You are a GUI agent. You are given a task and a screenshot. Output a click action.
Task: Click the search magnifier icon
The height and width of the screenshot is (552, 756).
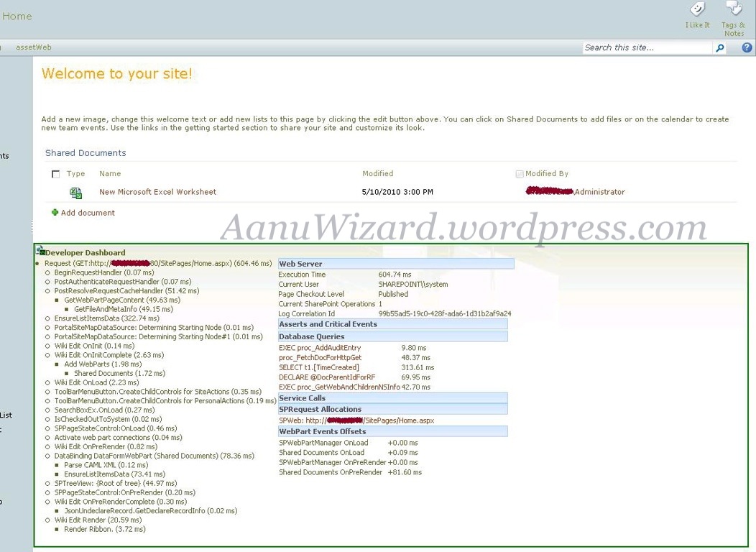[720, 48]
